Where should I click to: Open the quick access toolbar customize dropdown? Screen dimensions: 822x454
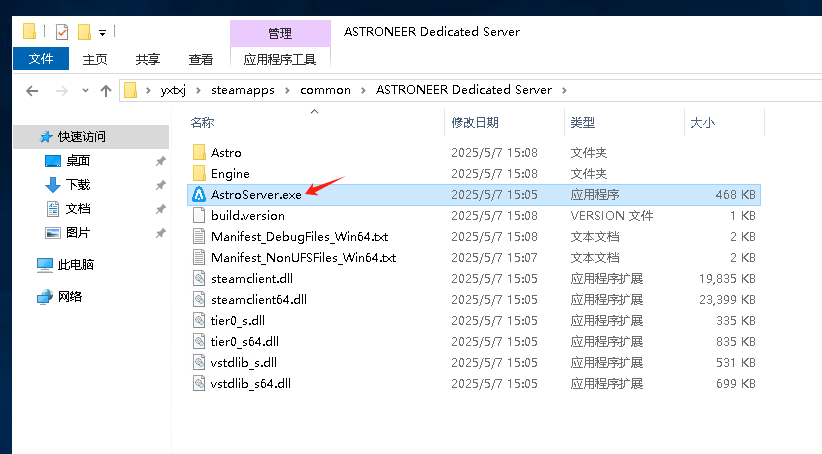(103, 33)
